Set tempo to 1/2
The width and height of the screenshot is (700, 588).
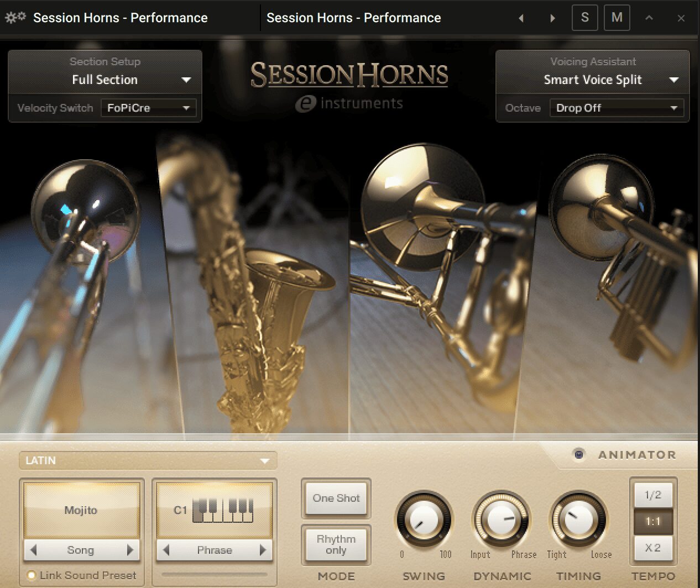click(x=653, y=495)
